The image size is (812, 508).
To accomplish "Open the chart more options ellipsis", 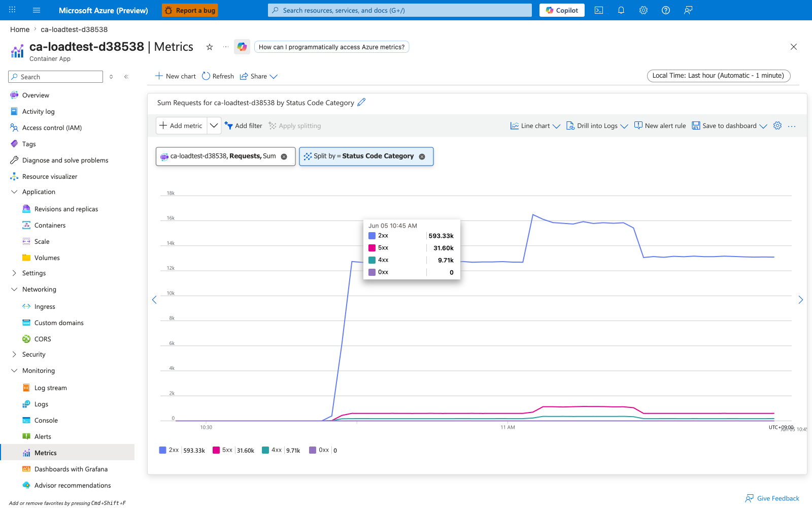I will click(792, 126).
